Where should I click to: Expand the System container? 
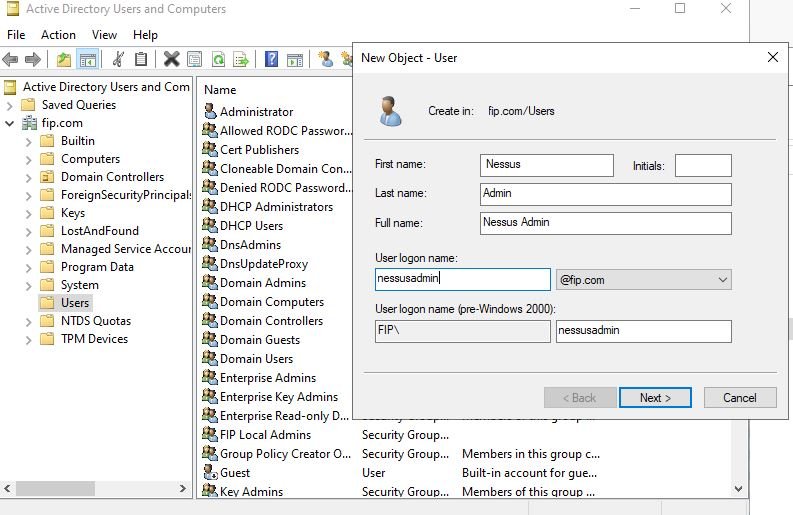coord(29,285)
